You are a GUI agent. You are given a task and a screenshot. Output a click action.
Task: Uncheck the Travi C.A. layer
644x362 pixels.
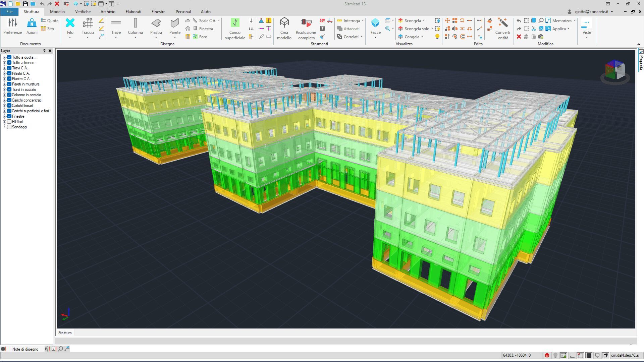click(x=9, y=68)
